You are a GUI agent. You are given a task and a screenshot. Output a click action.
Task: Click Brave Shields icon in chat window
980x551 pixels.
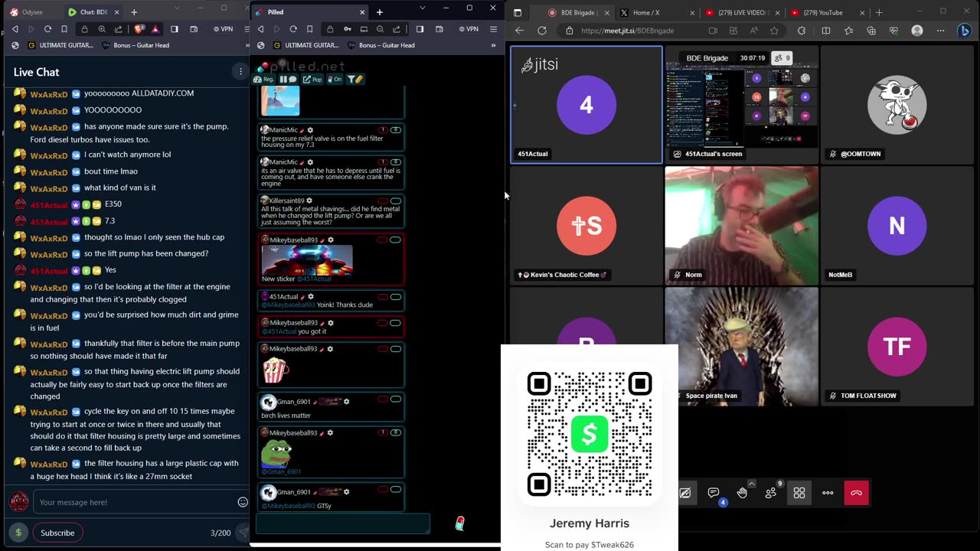pos(140,29)
